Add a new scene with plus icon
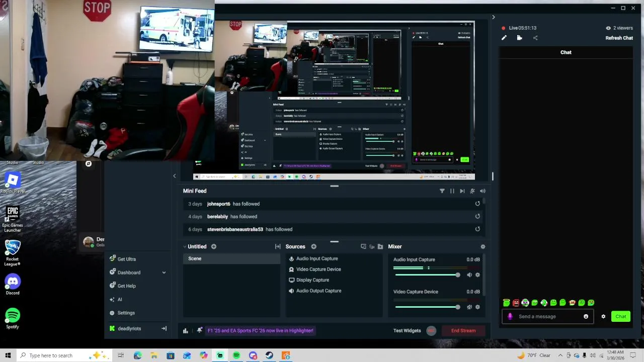Image resolution: width=644 pixels, height=362 pixels. pos(214,246)
